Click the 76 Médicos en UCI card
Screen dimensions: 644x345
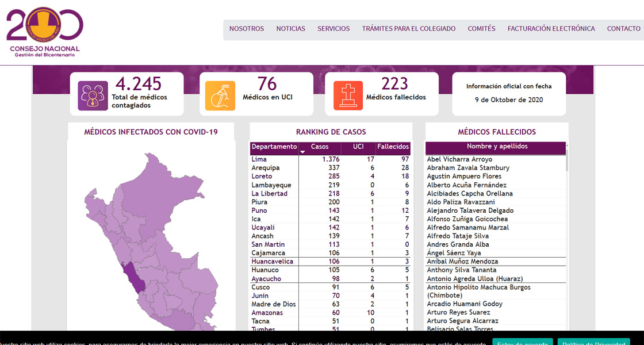256,94
